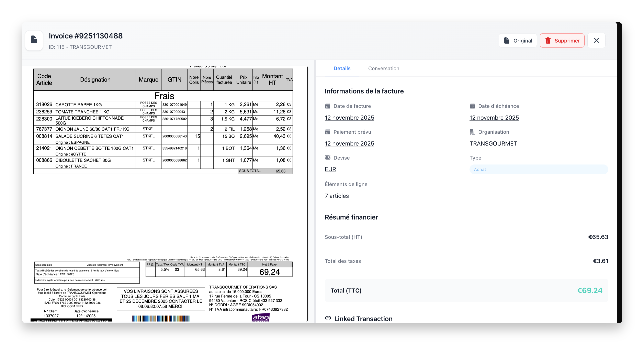Close the invoice dialog with X
The width and height of the screenshot is (644, 345).
tap(596, 41)
